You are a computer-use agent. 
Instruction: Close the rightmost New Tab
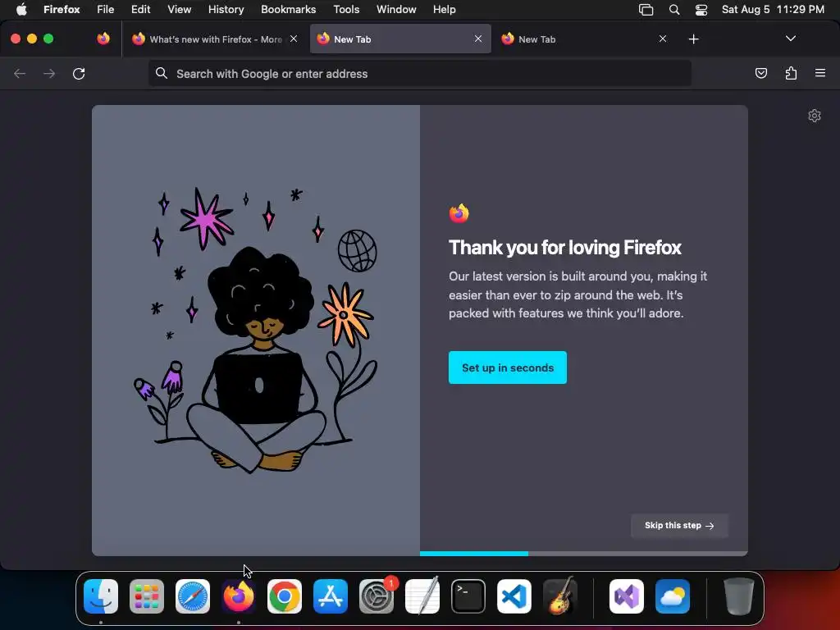click(x=663, y=39)
